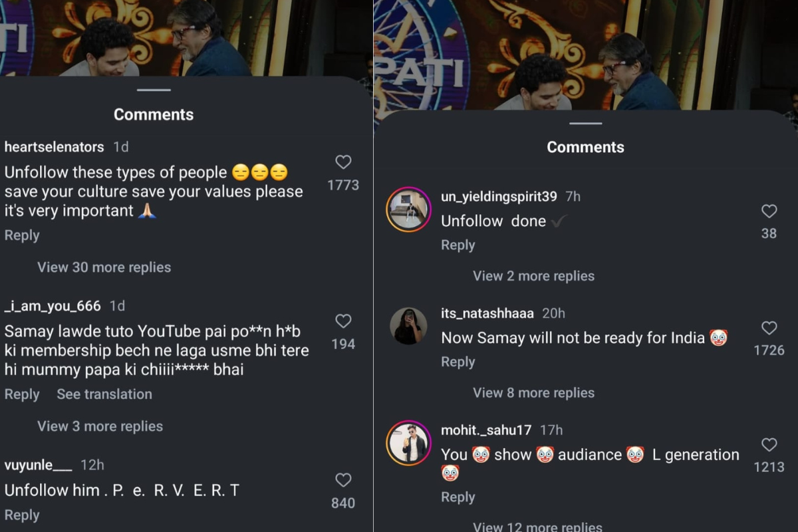The width and height of the screenshot is (798, 532).
Task: Reply to the vuyunle___ comment
Action: pos(22,515)
